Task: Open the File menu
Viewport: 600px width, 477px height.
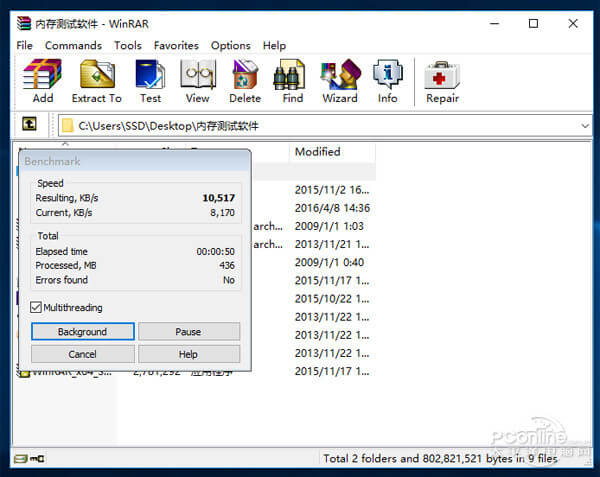Action: click(x=25, y=45)
